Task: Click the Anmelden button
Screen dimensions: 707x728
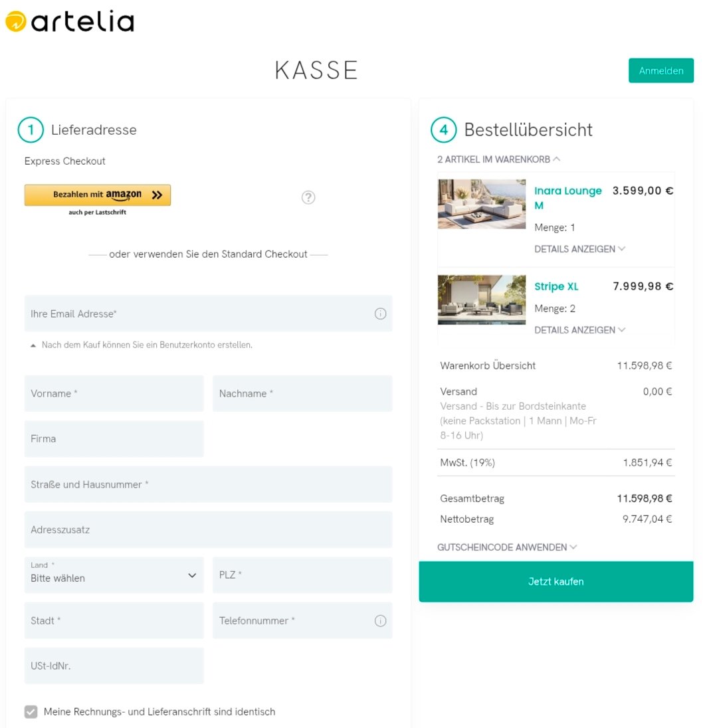Action: [x=660, y=70]
